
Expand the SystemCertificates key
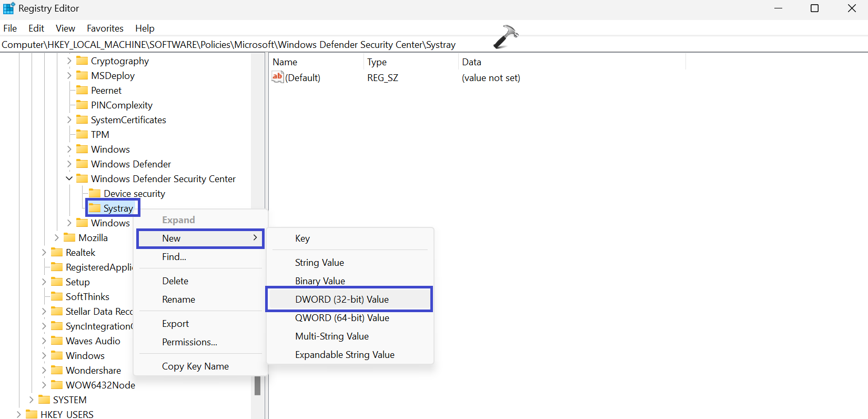coord(69,119)
